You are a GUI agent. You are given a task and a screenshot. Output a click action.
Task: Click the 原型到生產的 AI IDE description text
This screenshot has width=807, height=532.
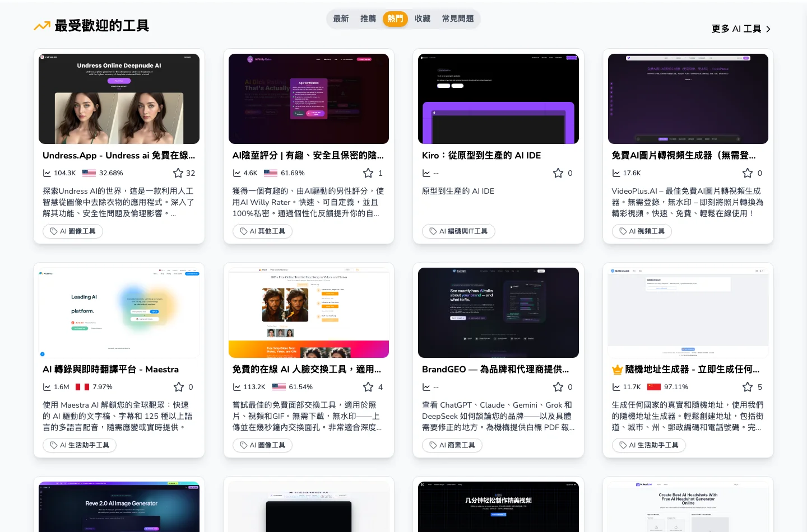pos(458,191)
